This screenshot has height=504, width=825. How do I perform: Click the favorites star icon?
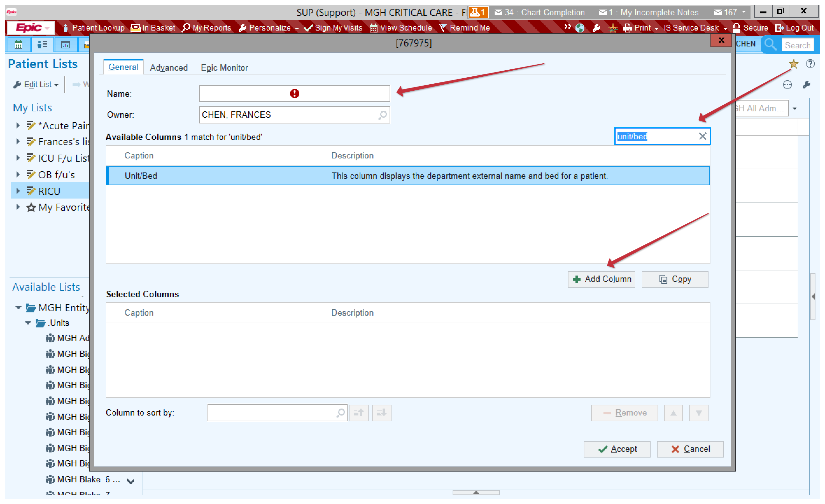coord(793,64)
